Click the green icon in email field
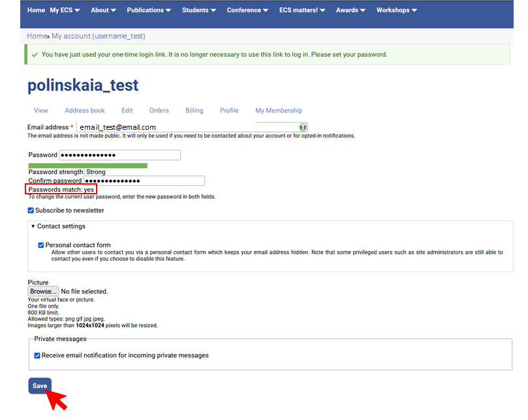The image size is (528, 420). tap(303, 127)
